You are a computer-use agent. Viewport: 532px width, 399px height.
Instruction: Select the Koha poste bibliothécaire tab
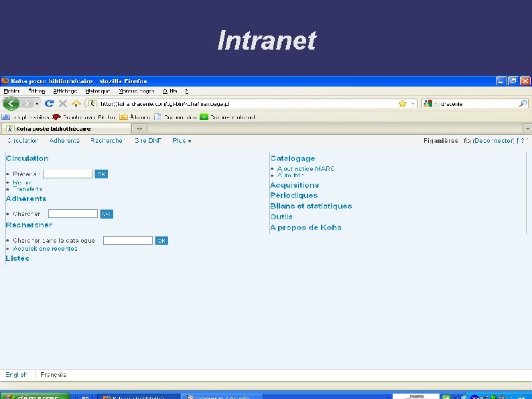pyautogui.click(x=66, y=129)
